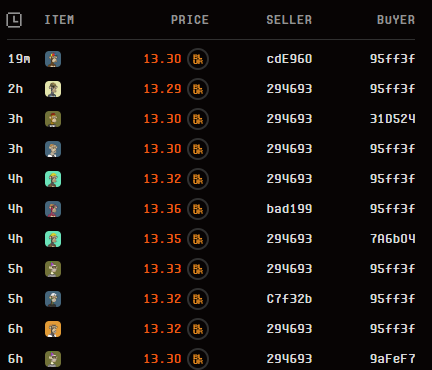Open seller 294693 in the 2h row
432x370 pixels.
click(289, 89)
